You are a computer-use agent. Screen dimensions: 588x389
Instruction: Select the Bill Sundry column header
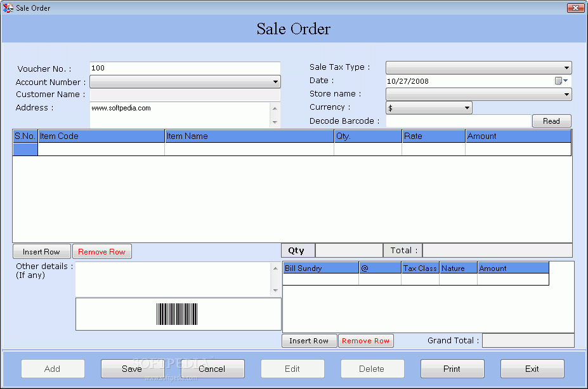(x=320, y=268)
